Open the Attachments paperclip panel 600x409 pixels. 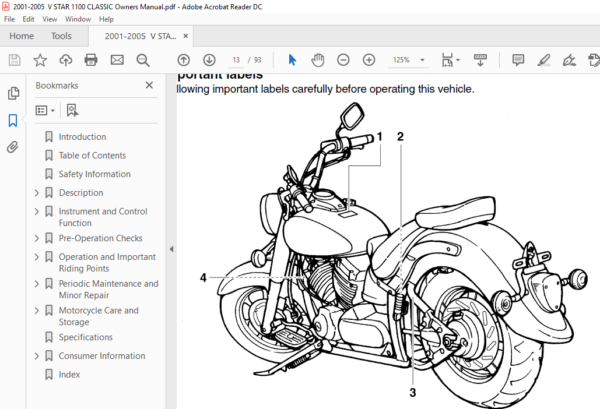13,147
